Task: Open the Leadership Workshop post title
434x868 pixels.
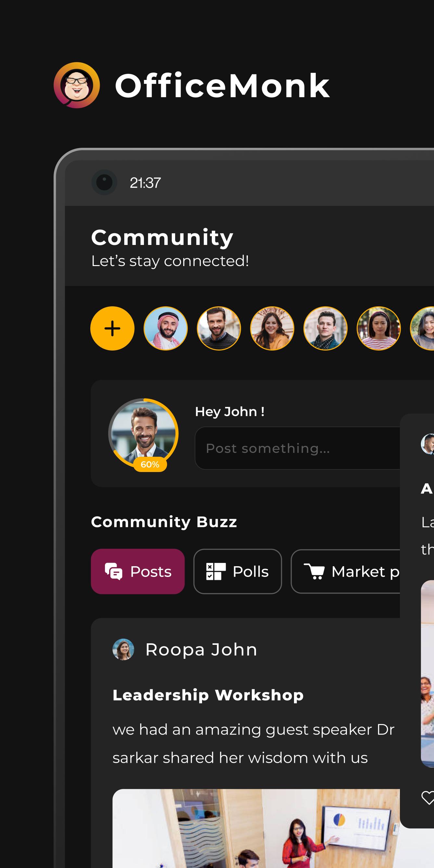Action: point(208,695)
